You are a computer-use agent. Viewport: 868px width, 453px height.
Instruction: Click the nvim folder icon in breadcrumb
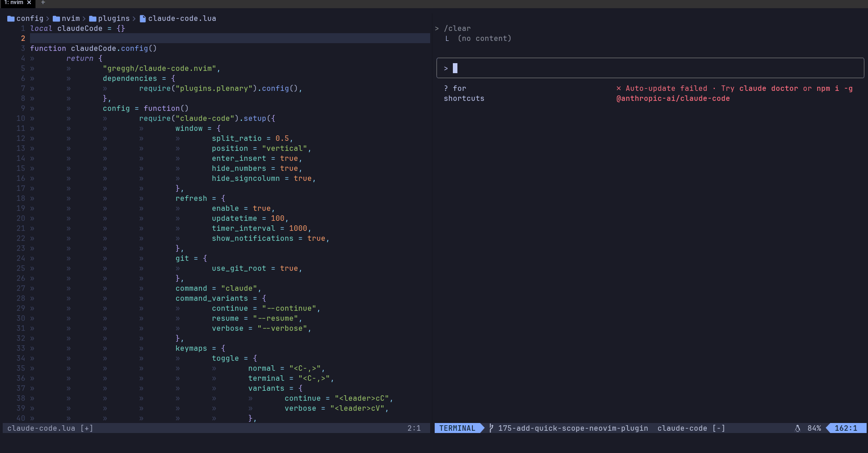point(56,19)
